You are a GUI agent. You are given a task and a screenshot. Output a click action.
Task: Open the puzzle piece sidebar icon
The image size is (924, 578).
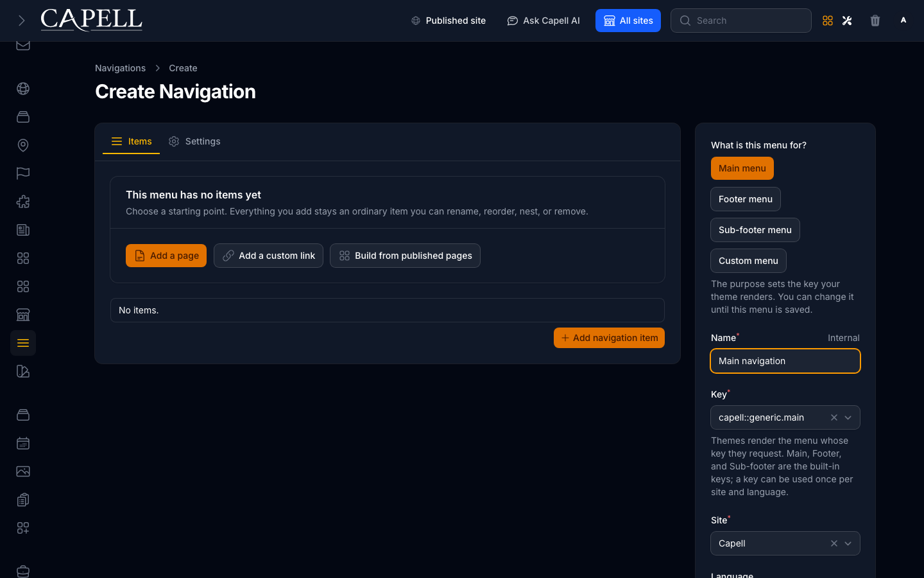click(23, 202)
